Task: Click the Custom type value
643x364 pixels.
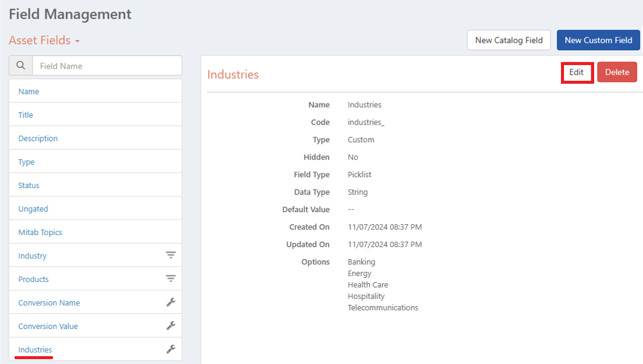Action: tap(361, 140)
